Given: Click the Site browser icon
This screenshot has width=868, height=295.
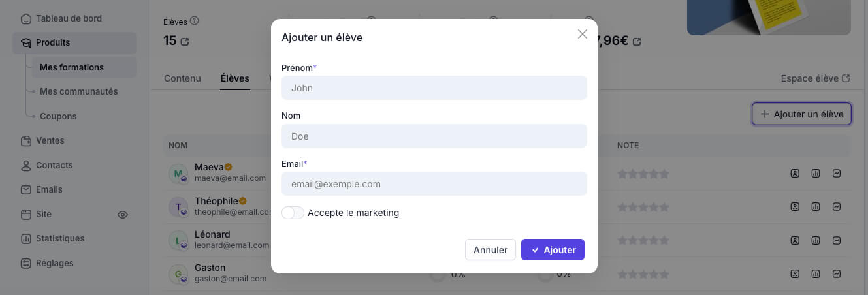Looking at the screenshot, I should [26, 214].
